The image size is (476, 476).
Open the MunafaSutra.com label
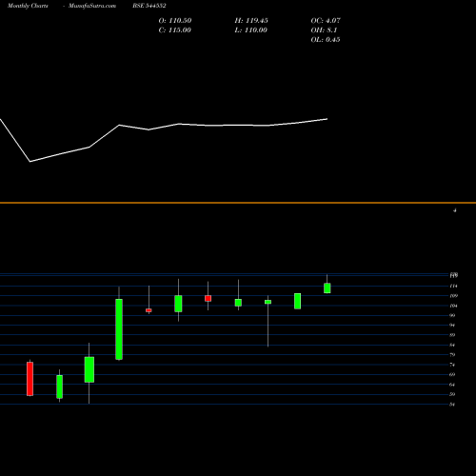click(92, 6)
